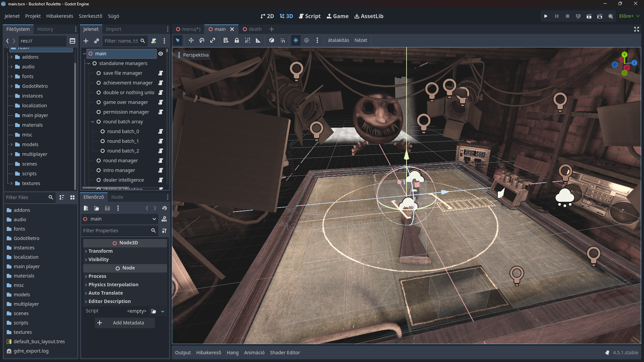The width and height of the screenshot is (644, 362).
Task: Open the Projekt menu
Action: [33, 16]
